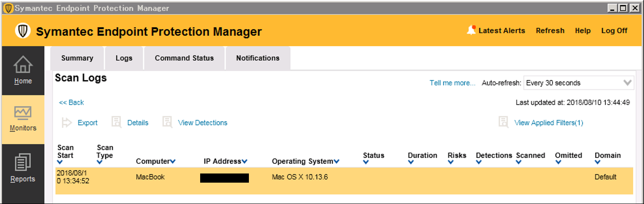This screenshot has height=204, width=644.
Task: Open the Reports documents icon
Action: (23, 163)
